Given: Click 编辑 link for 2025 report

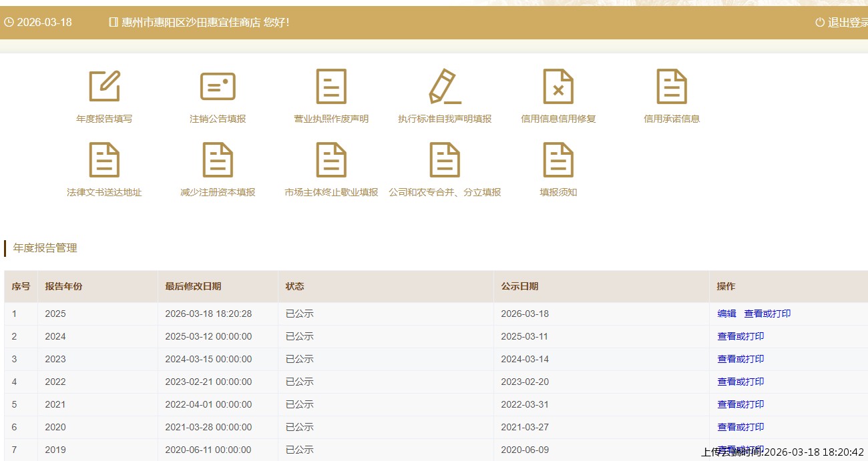Looking at the screenshot, I should click(726, 314).
